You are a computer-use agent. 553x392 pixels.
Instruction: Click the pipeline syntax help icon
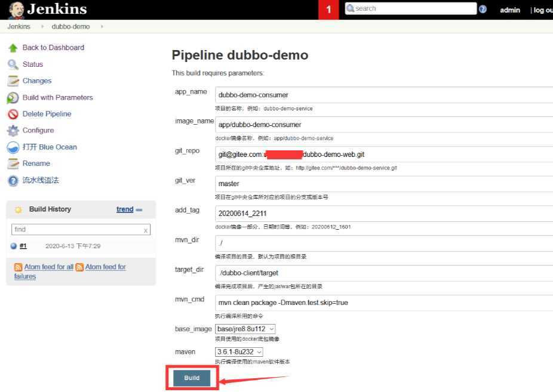(x=13, y=181)
